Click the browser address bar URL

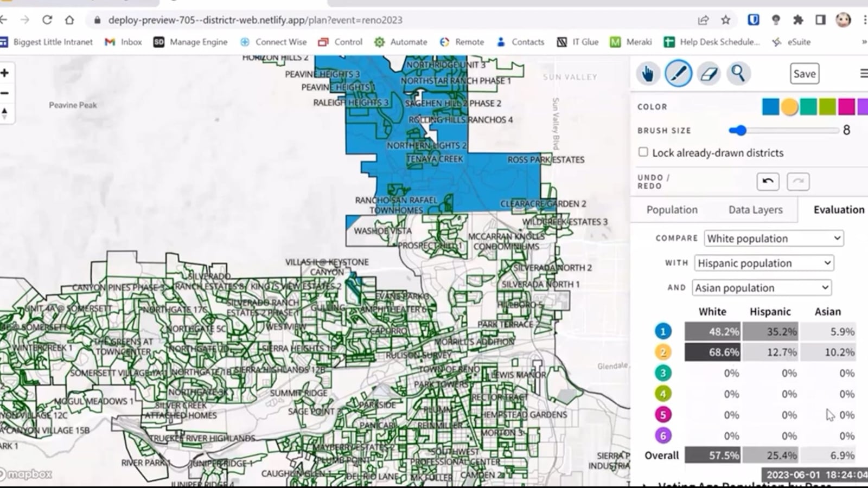coord(255,20)
